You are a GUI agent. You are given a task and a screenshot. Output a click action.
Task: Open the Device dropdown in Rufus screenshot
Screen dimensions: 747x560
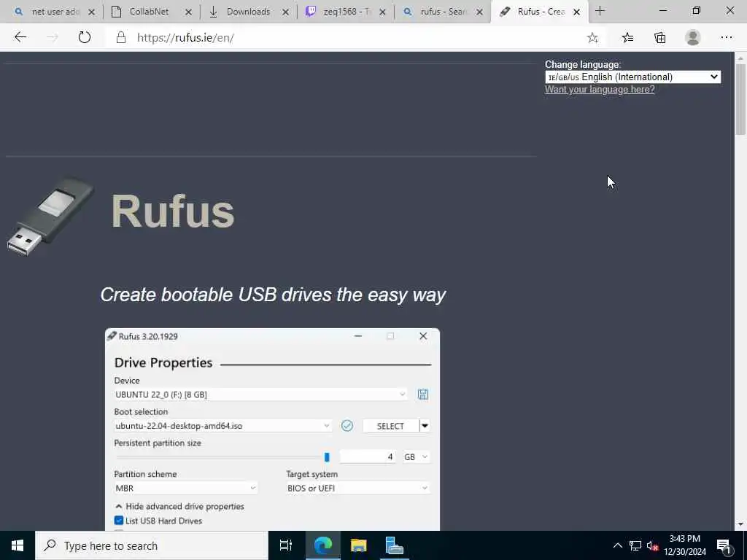pos(260,394)
